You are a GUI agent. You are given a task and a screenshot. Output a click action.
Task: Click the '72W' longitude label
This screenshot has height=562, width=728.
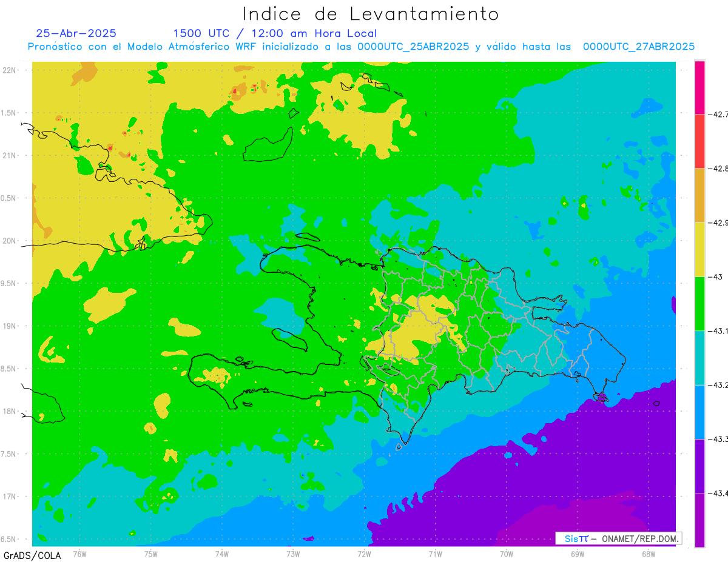pos(364,554)
